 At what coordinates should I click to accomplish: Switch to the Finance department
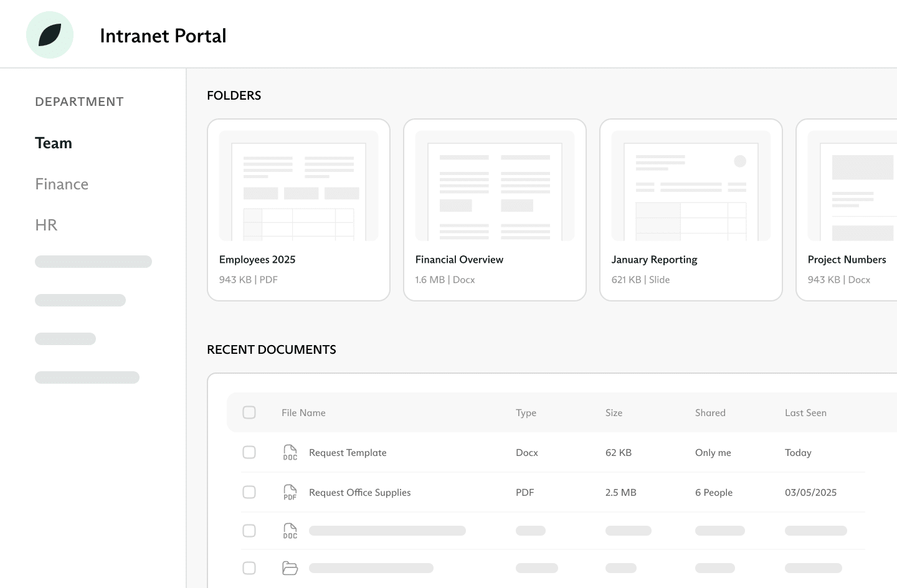(62, 184)
